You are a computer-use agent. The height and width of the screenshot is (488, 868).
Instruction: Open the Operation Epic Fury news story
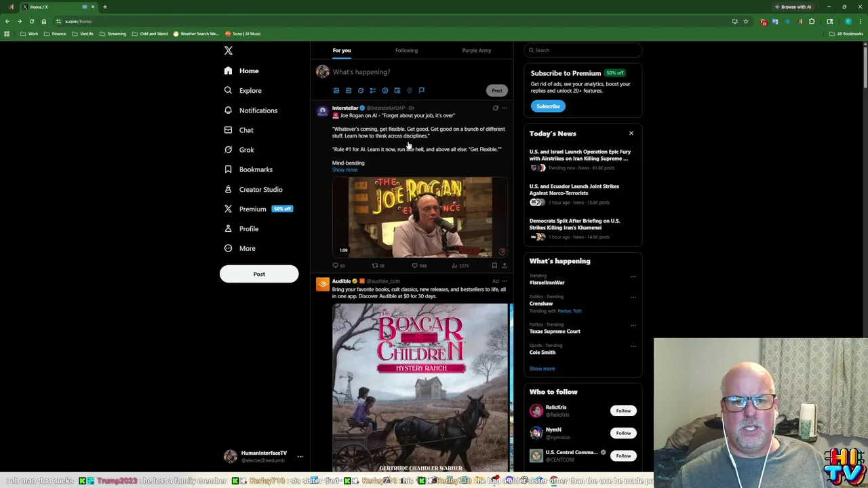pyautogui.click(x=580, y=159)
